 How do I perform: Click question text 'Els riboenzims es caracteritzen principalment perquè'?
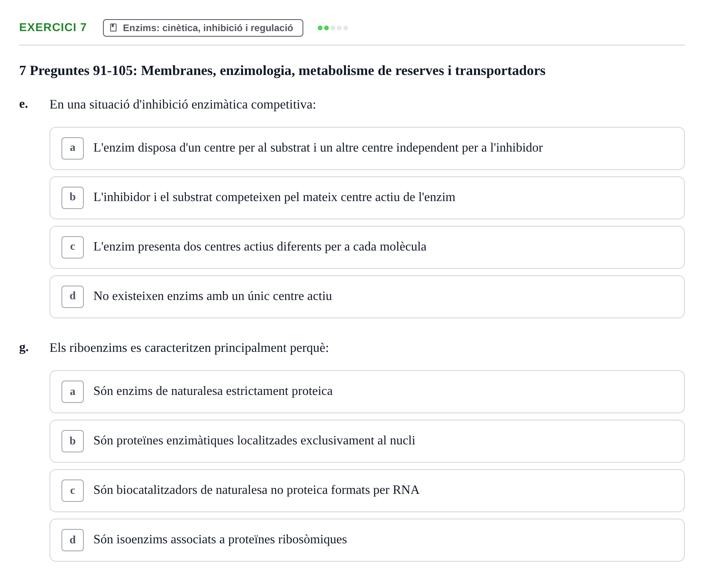click(189, 348)
